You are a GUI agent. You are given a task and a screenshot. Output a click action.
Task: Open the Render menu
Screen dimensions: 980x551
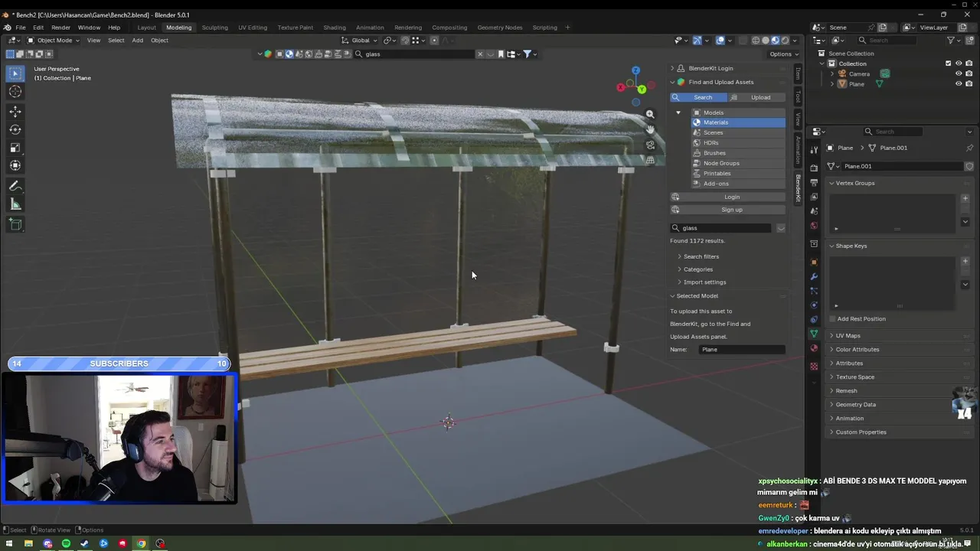pos(60,28)
